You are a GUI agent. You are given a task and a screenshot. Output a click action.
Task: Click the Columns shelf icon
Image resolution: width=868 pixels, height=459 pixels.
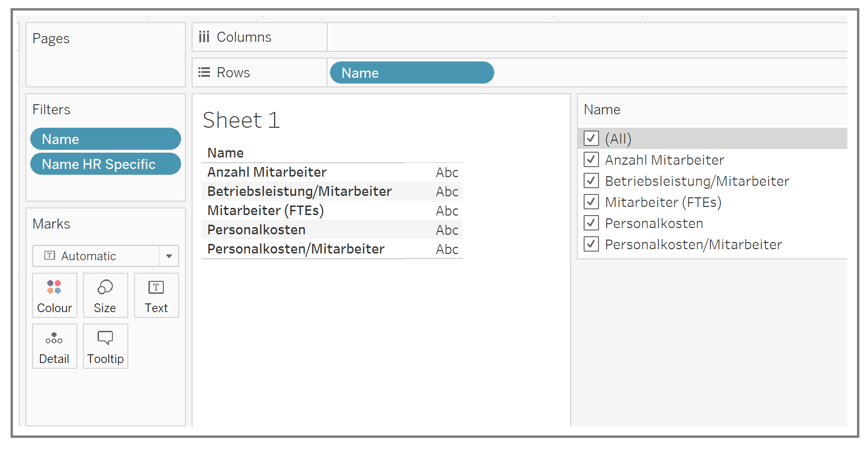click(x=204, y=37)
